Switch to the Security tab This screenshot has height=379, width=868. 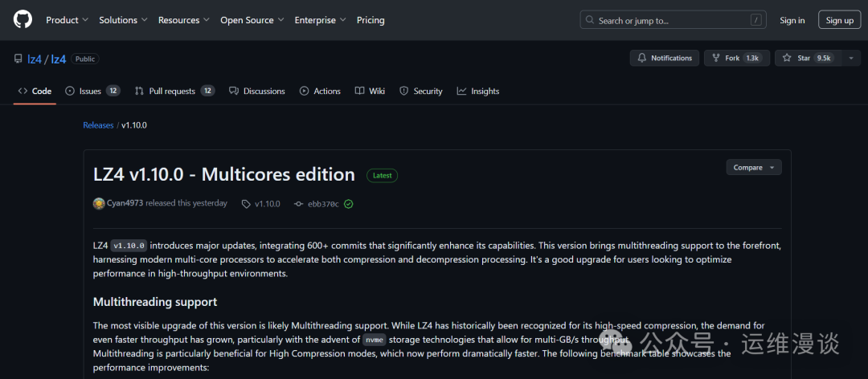(420, 92)
